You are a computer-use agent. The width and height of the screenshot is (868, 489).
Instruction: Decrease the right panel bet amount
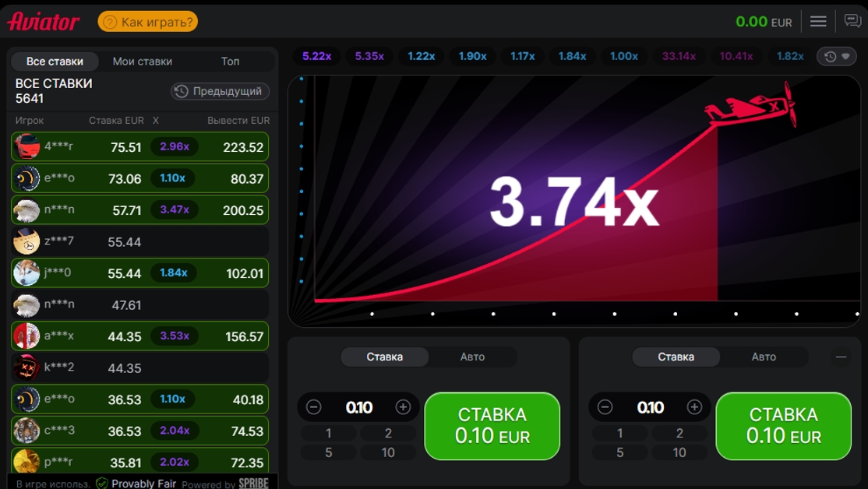[605, 407]
